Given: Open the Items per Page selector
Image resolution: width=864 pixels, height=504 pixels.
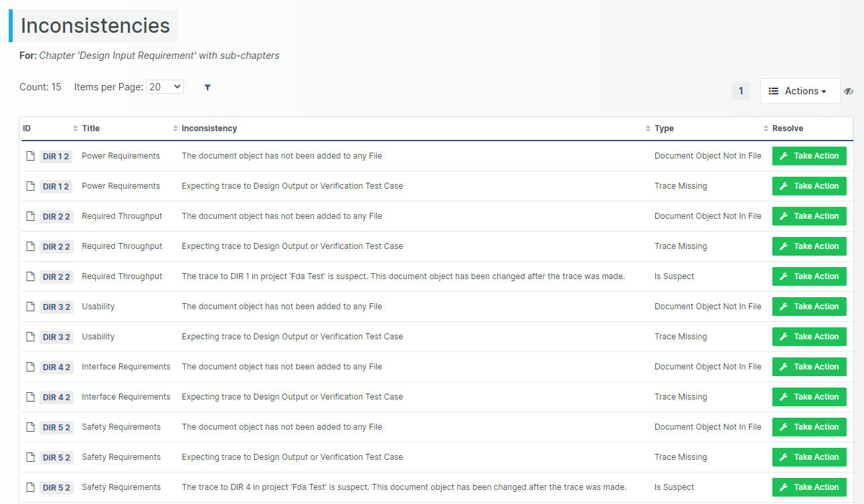Looking at the screenshot, I should coord(165,87).
